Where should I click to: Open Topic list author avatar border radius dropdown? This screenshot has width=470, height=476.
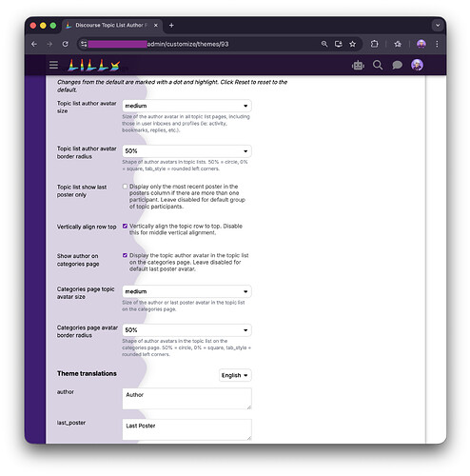[186, 151]
